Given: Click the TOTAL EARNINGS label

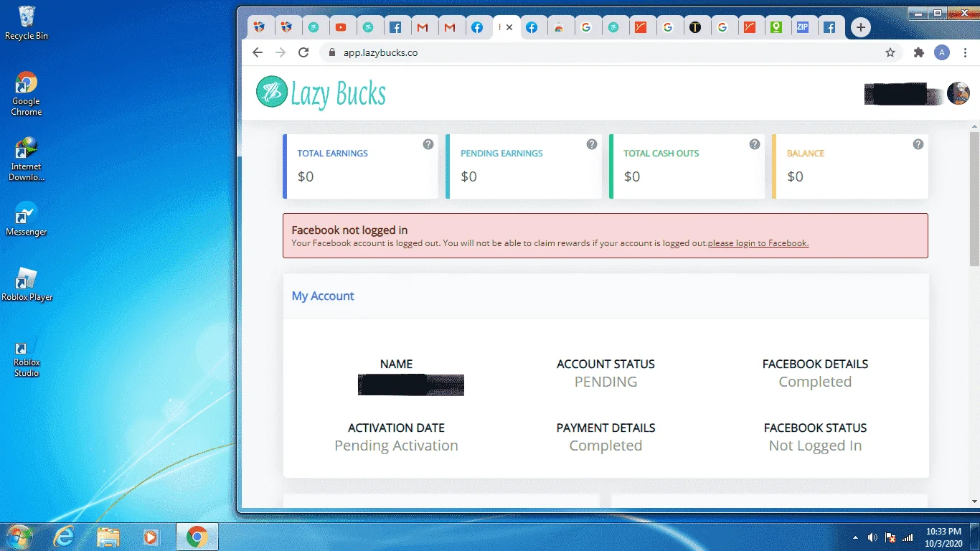Looking at the screenshot, I should [x=333, y=154].
